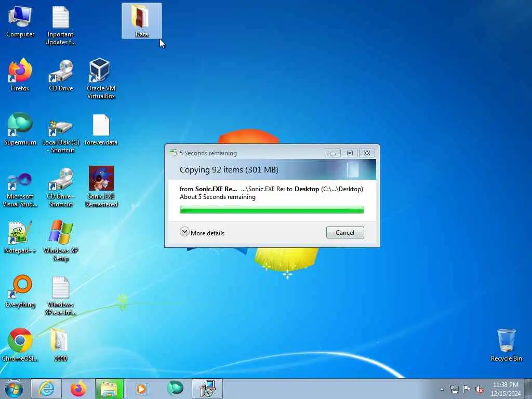Open Internet Explorer from the taskbar
This screenshot has width=532, height=399.
tap(46, 389)
